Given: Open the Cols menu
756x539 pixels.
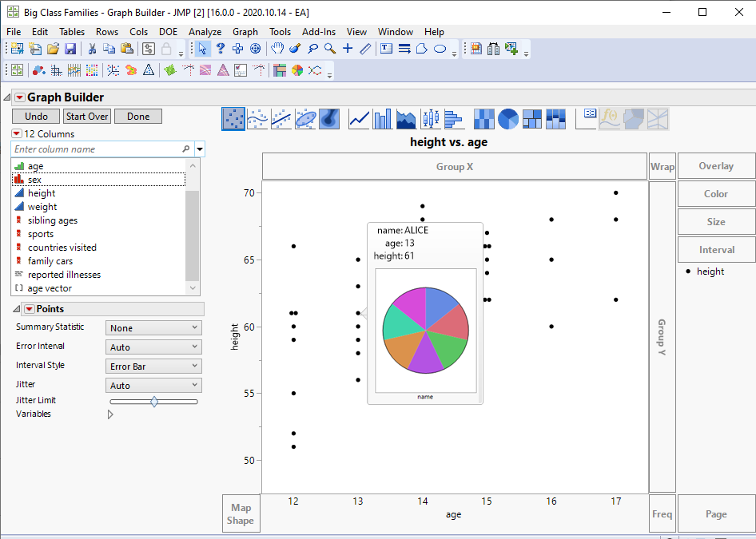Looking at the screenshot, I should point(138,32).
